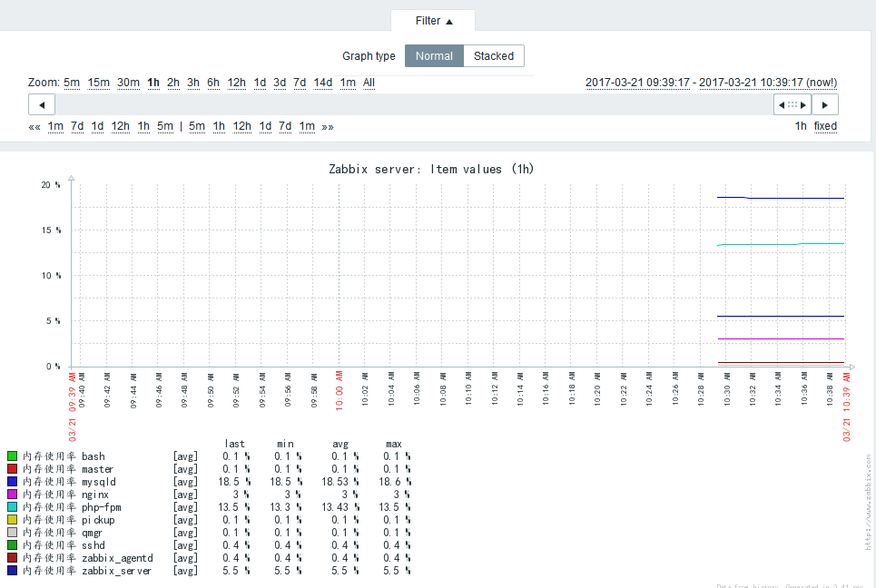Set zoom to 3d
The width and height of the screenshot is (876, 588).
click(x=280, y=83)
